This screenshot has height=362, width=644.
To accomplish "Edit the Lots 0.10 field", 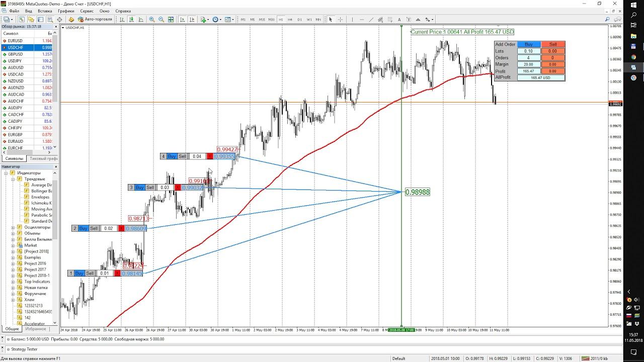I will [529, 51].
